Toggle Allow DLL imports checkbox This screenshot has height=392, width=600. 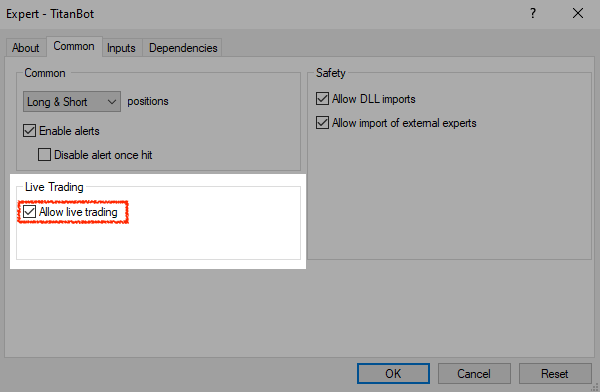(322, 99)
